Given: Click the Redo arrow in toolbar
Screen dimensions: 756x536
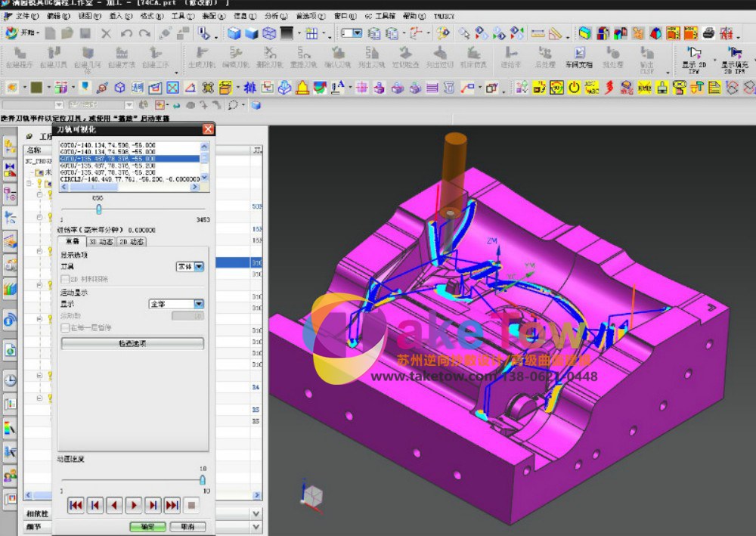Looking at the screenshot, I should tap(144, 33).
